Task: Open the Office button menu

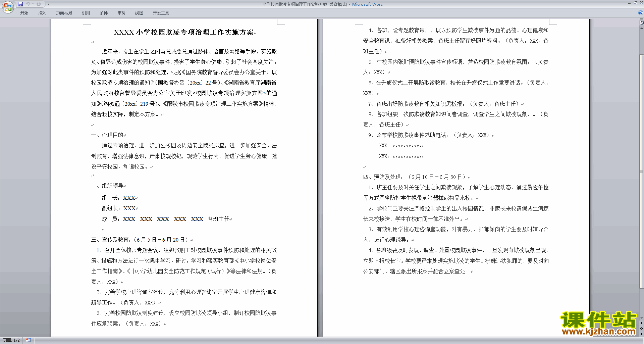Action: point(7,7)
